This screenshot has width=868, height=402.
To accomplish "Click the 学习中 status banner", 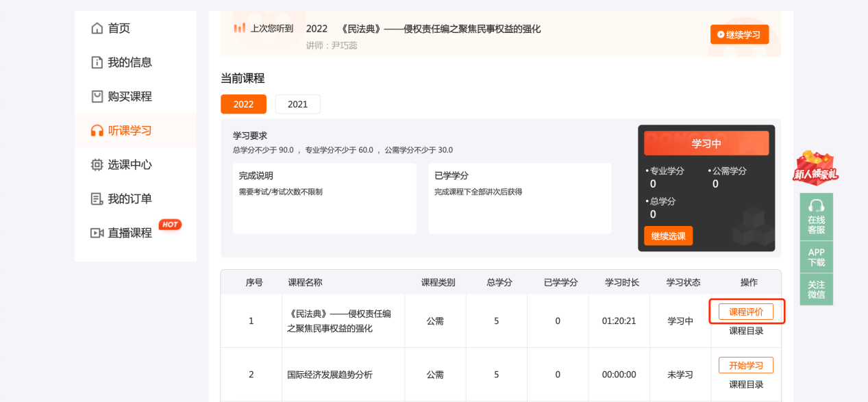I will pos(706,142).
